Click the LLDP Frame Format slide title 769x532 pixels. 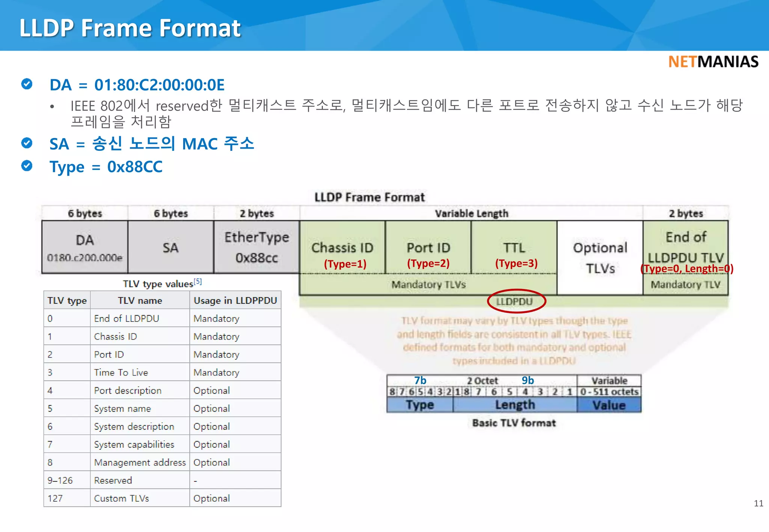pos(130,28)
